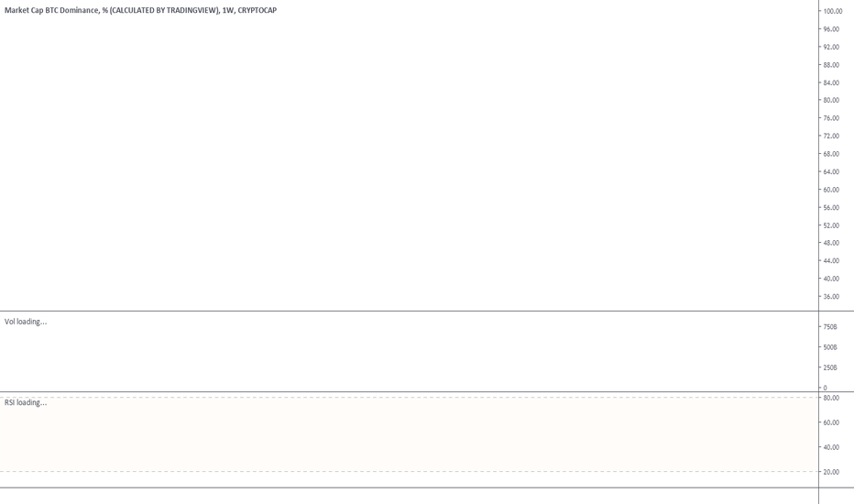Click the Market Cap BTC Dominance chart title

tap(140, 10)
